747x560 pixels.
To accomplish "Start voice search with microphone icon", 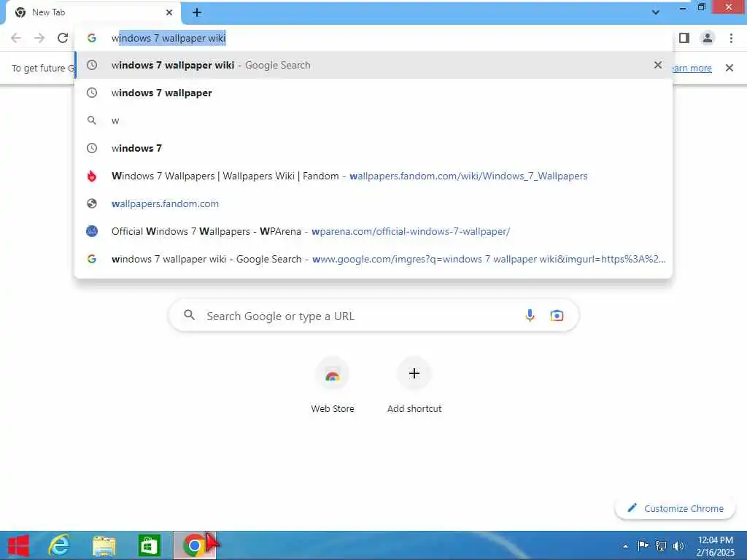I will (530, 315).
